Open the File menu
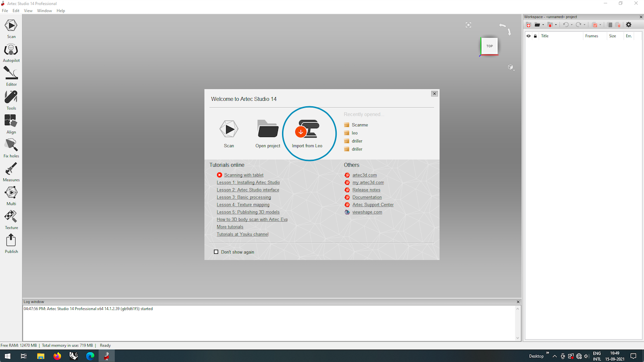Image resolution: width=644 pixels, height=362 pixels. point(5,11)
